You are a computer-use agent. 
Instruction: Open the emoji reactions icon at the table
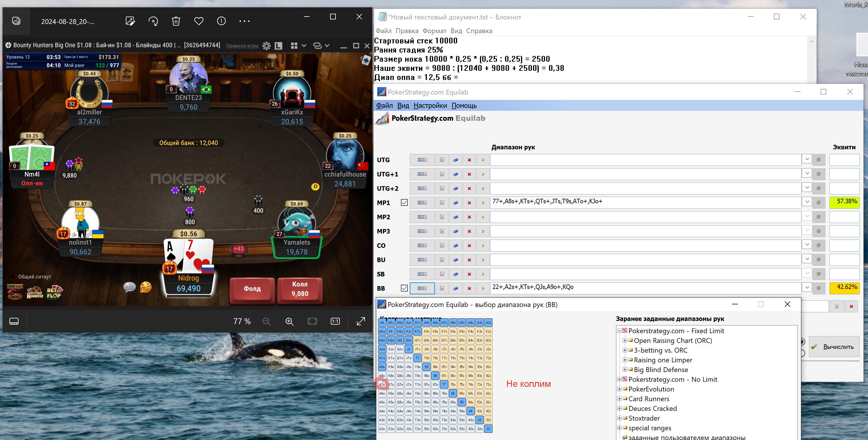146,287
